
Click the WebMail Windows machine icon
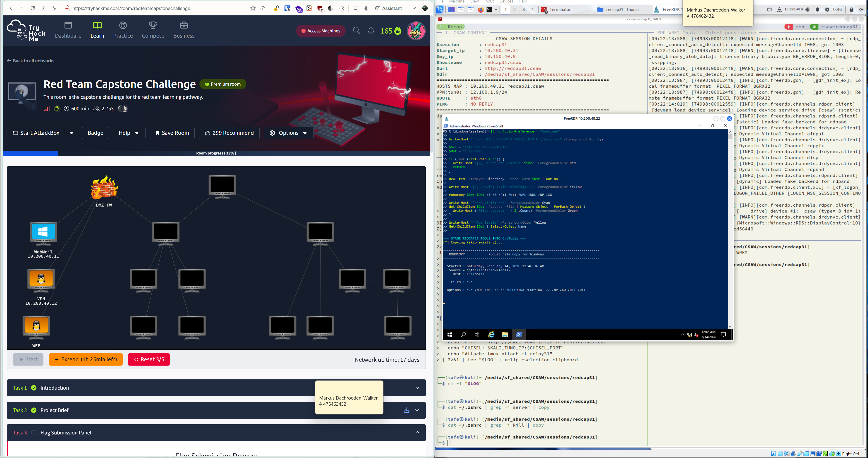click(43, 233)
